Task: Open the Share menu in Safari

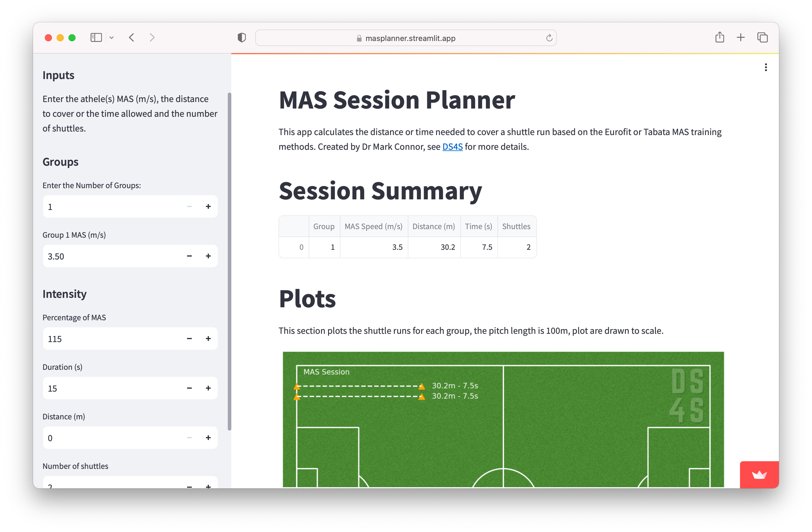Action: tap(720, 37)
